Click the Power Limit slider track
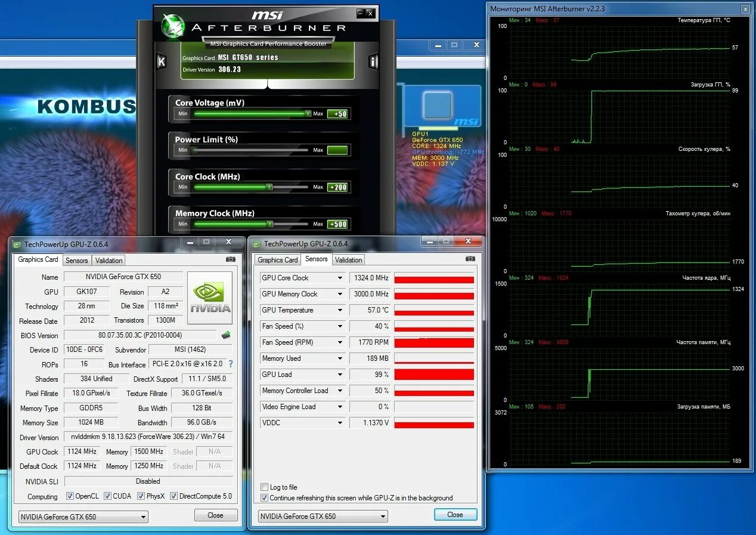This screenshot has width=756, height=535. [251, 150]
